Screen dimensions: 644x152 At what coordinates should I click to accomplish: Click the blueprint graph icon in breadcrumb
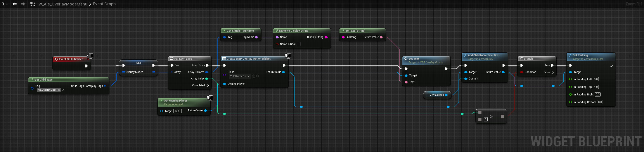pos(33,4)
